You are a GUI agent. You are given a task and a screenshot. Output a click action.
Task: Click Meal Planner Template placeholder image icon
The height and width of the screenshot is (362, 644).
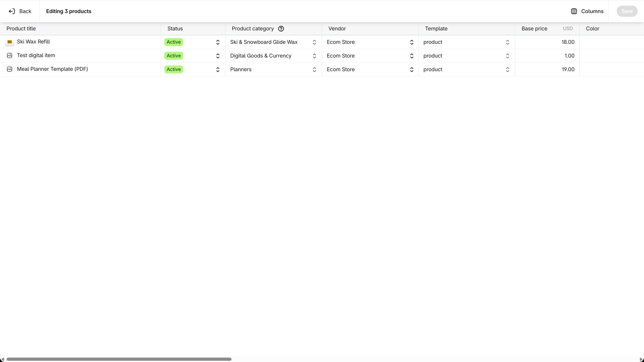[x=9, y=69]
